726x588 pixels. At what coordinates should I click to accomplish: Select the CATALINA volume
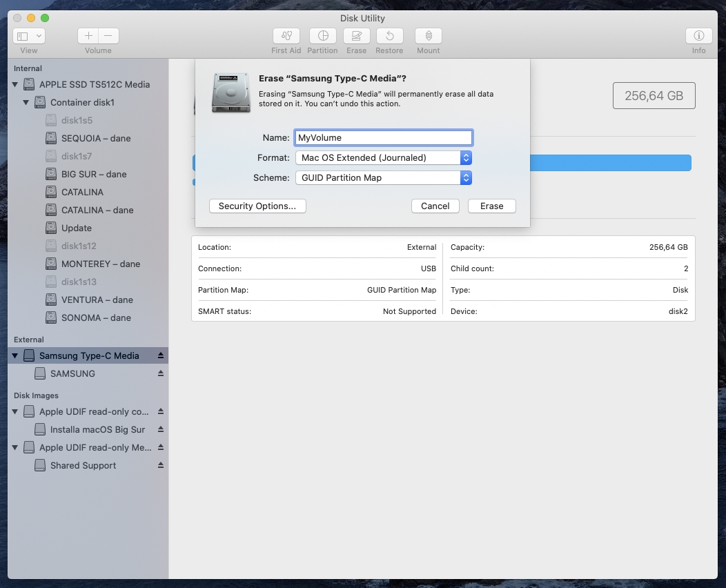point(88,192)
